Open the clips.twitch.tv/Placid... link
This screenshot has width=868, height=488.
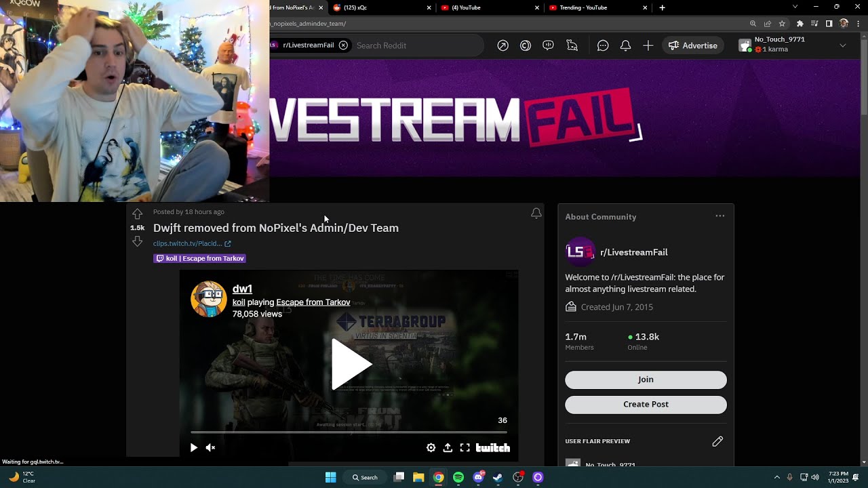click(x=192, y=243)
